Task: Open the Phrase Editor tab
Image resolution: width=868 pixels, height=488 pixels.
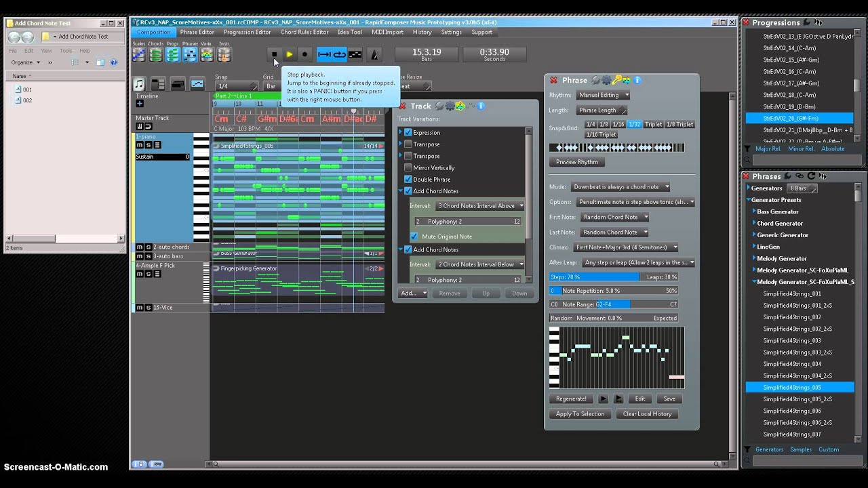Action: pos(197,32)
